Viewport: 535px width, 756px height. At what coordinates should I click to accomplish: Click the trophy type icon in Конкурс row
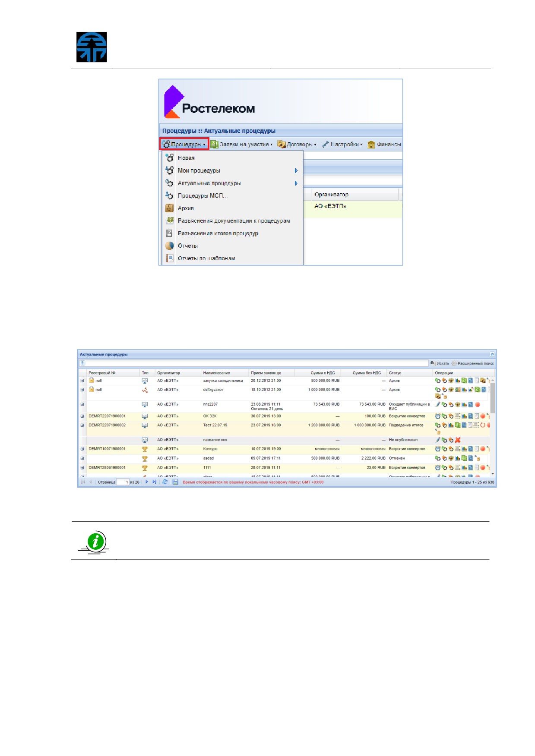(145, 449)
